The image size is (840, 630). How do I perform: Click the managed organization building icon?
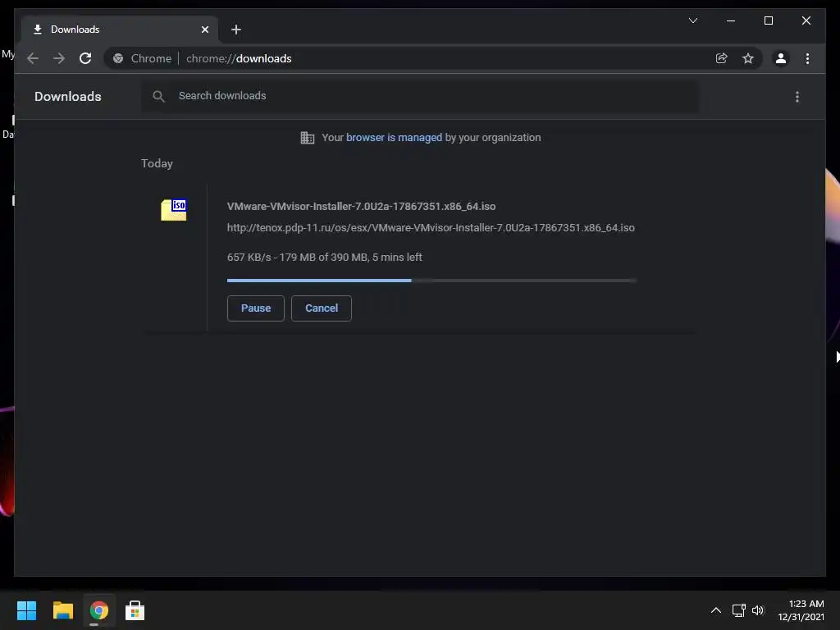[x=308, y=138]
